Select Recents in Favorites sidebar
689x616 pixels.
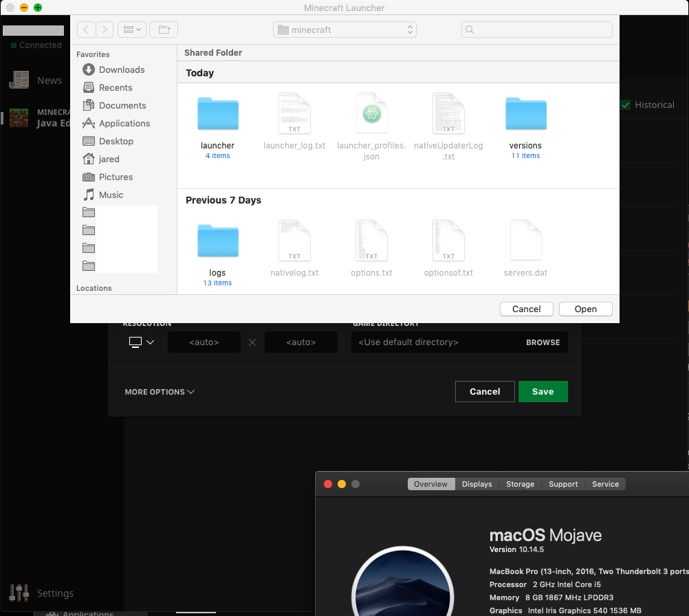pos(108,87)
